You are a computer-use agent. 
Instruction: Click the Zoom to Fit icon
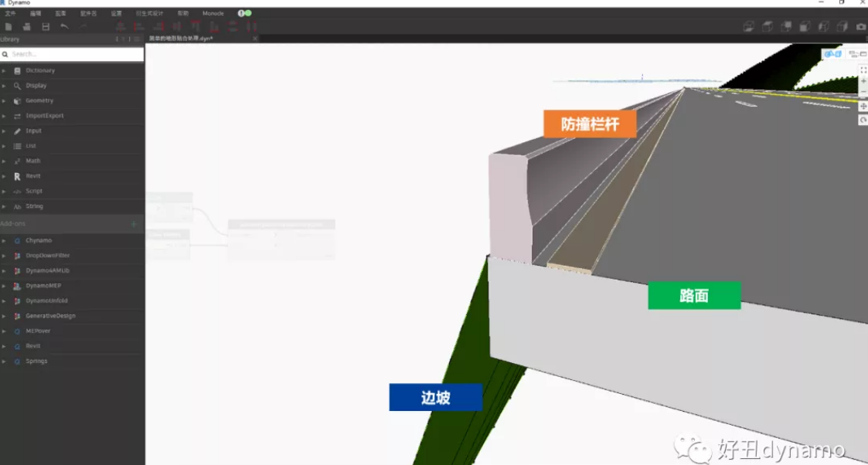coord(863,70)
